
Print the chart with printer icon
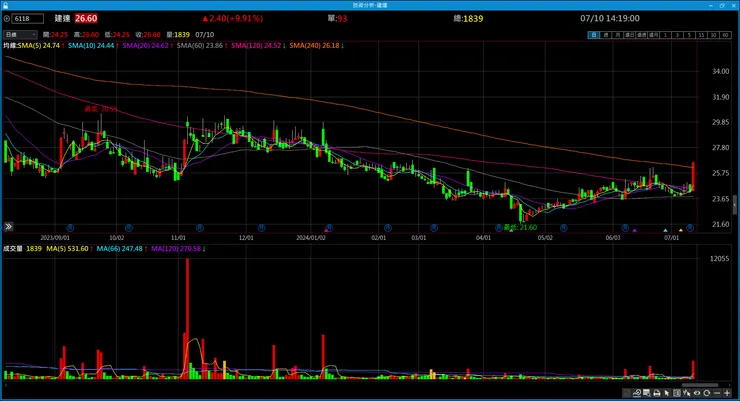tap(656, 393)
